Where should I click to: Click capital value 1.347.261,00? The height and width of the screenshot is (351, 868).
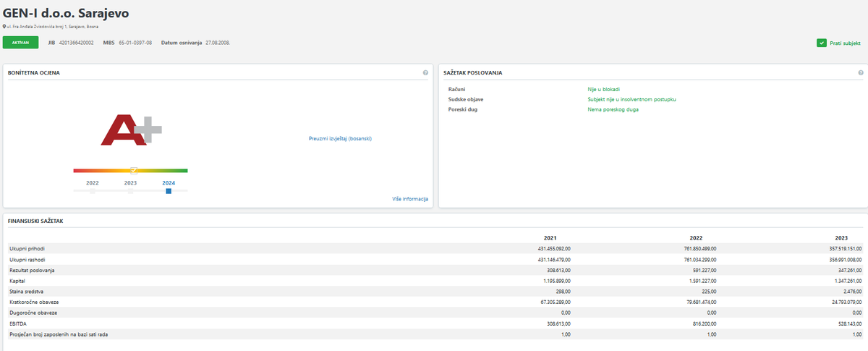tap(848, 280)
